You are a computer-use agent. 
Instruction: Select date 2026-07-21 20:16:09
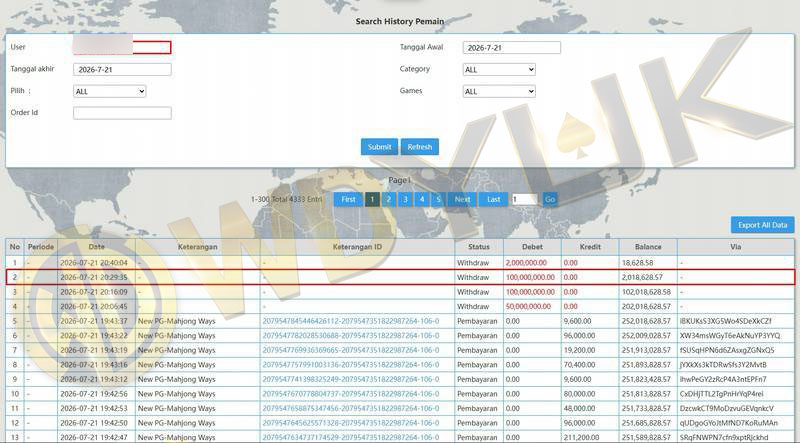[x=94, y=292]
